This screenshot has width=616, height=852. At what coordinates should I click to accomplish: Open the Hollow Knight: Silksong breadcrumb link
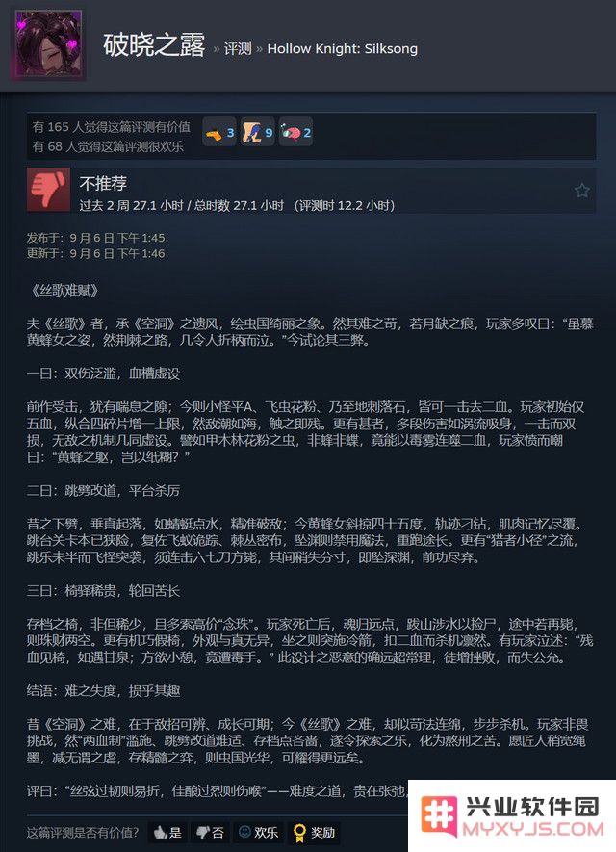343,48
